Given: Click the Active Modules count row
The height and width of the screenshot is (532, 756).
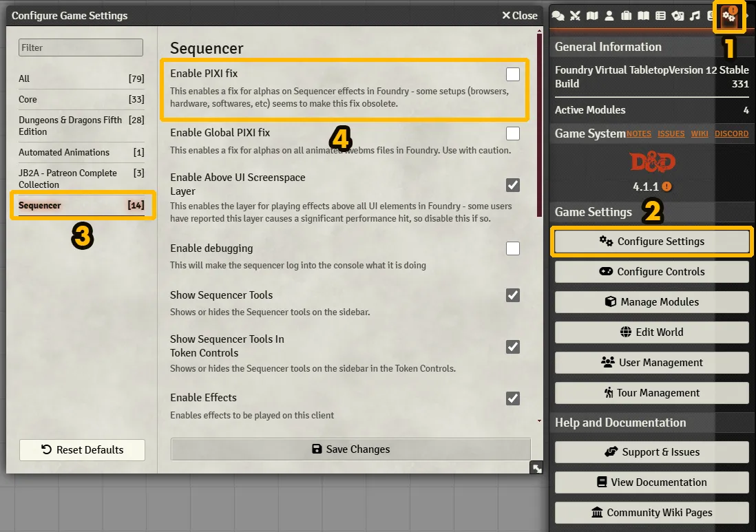Looking at the screenshot, I should [652, 110].
